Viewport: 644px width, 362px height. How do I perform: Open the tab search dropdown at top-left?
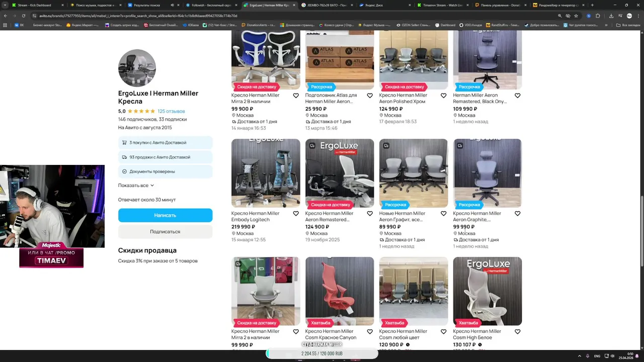pyautogui.click(x=5, y=5)
